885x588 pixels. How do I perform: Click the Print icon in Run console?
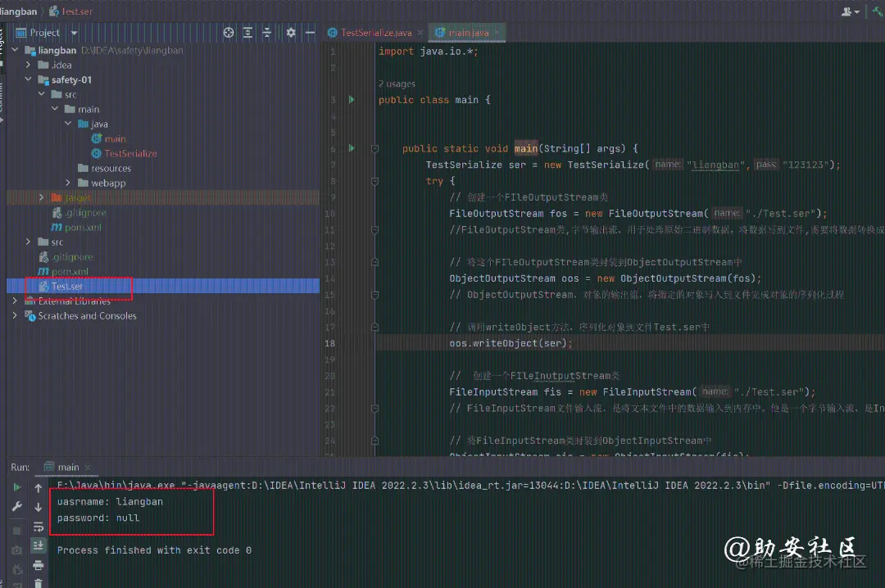(38, 565)
